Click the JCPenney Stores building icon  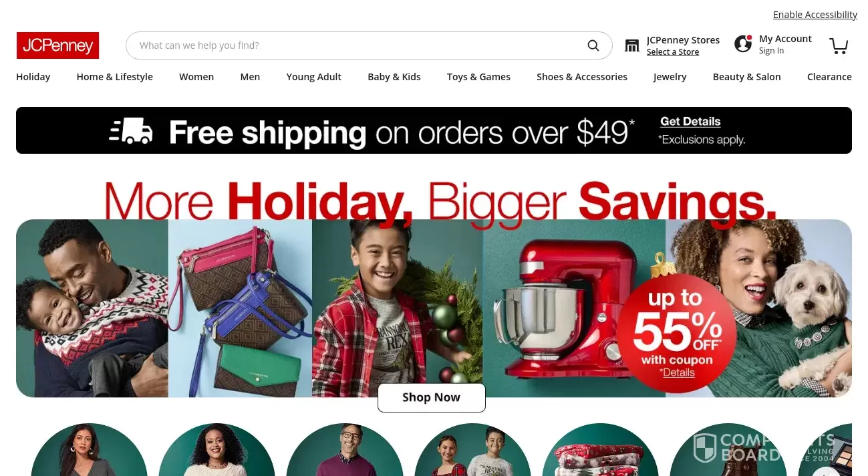(632, 45)
